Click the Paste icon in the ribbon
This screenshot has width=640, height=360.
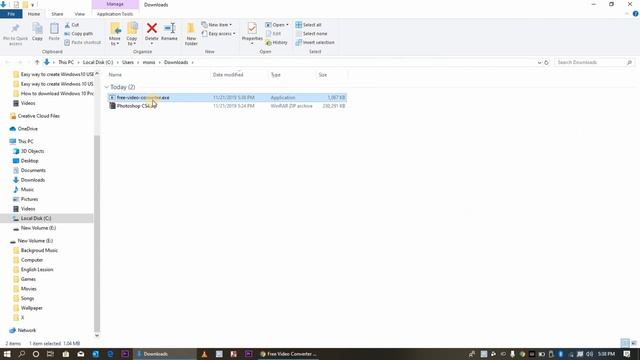(x=54, y=32)
